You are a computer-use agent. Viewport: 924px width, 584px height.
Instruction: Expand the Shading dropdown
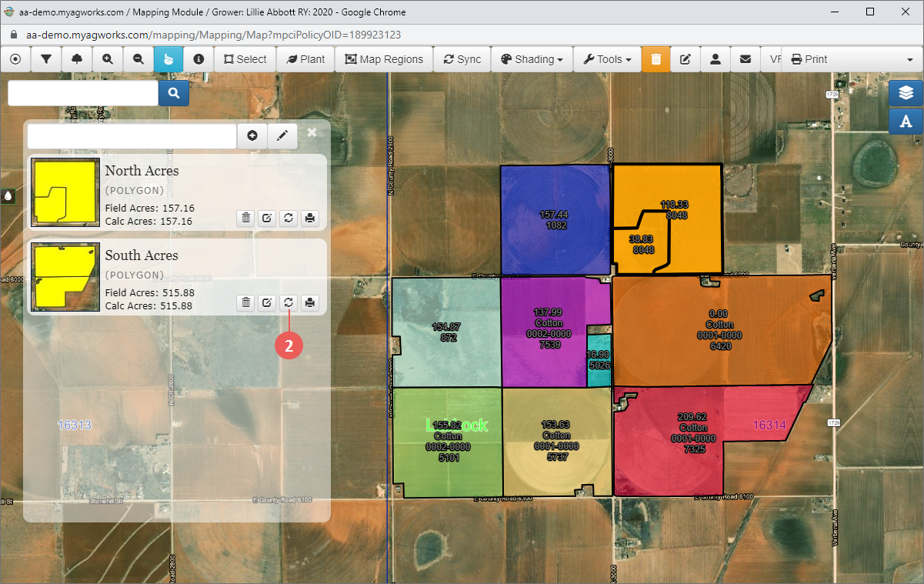532,59
